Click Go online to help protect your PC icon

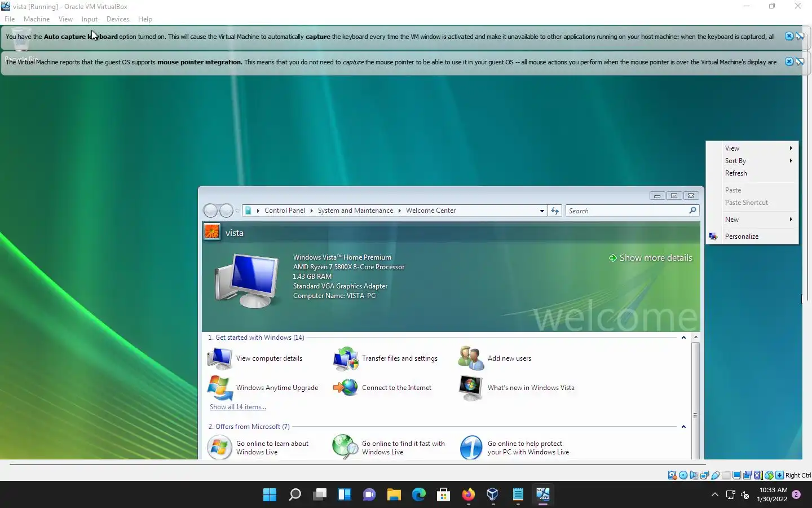[x=471, y=447]
